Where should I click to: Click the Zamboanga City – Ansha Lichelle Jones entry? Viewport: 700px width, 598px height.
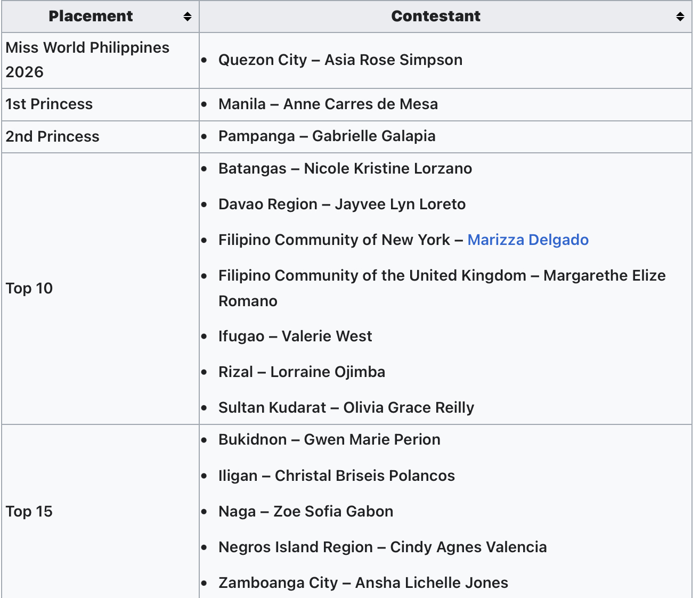point(363,583)
